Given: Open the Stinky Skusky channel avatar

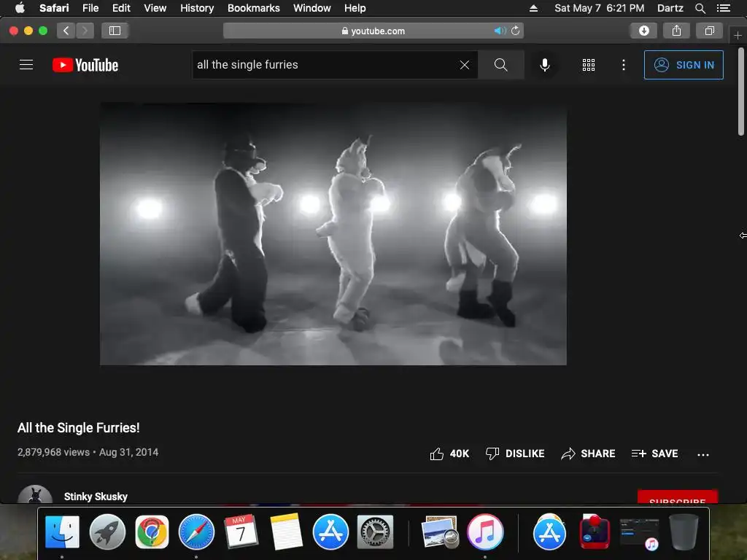Looking at the screenshot, I should 35,494.
